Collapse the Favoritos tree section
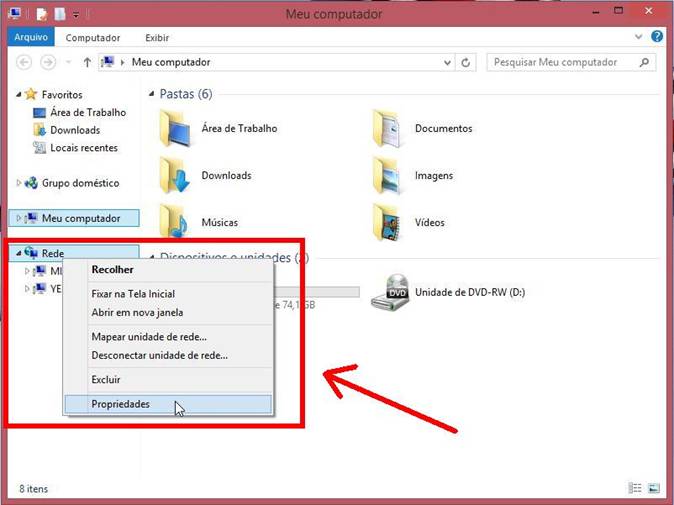The width and height of the screenshot is (674, 505). 19,94
